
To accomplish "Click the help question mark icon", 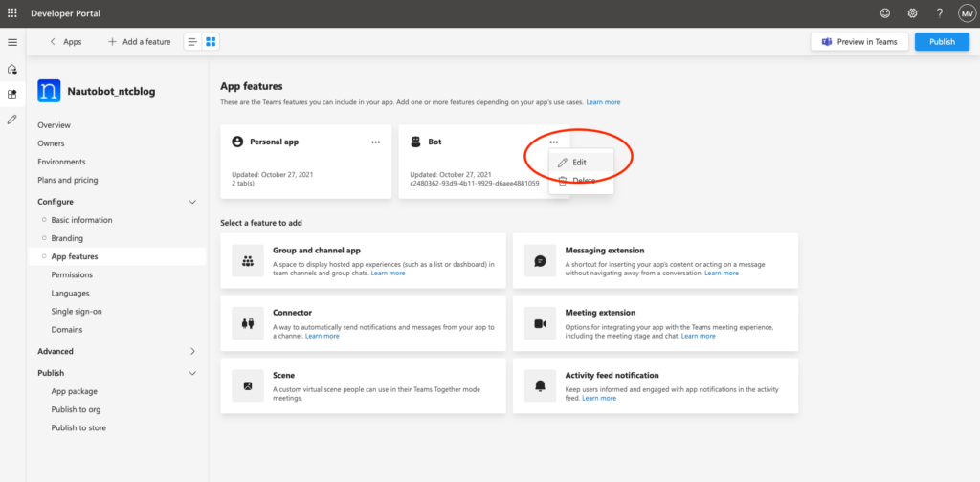I will click(x=940, y=13).
